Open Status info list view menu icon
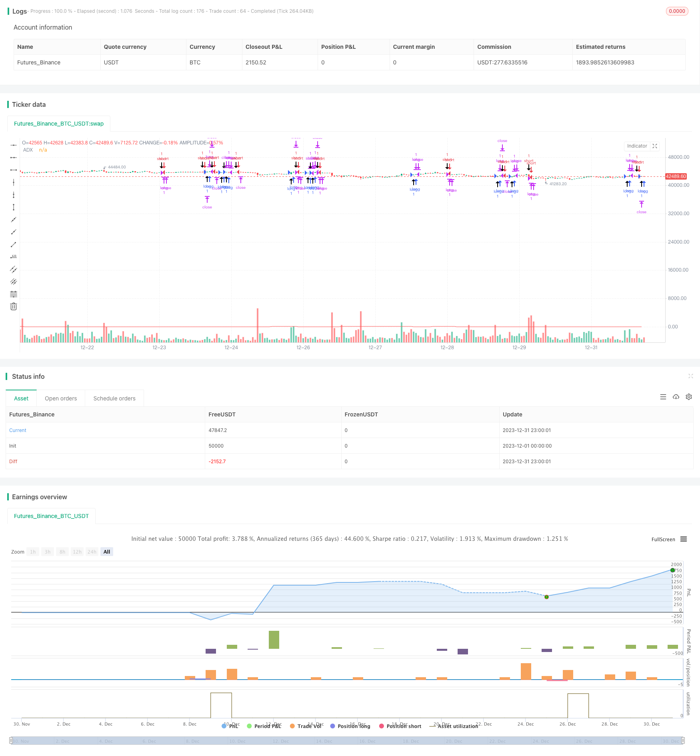700x756 pixels. pyautogui.click(x=663, y=397)
